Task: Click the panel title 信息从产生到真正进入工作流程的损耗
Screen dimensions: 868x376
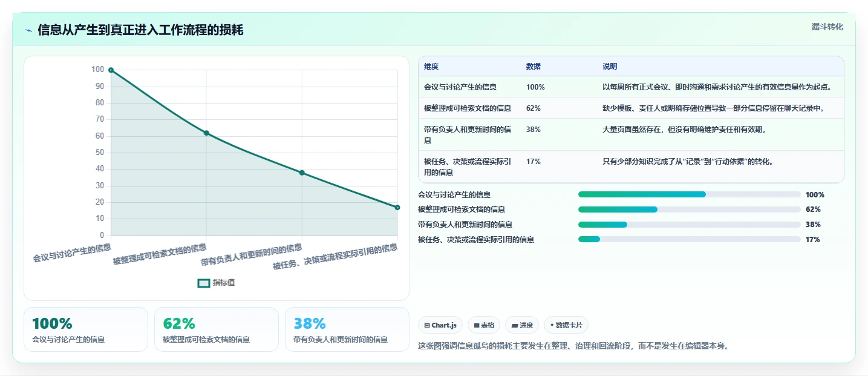Action: [140, 30]
